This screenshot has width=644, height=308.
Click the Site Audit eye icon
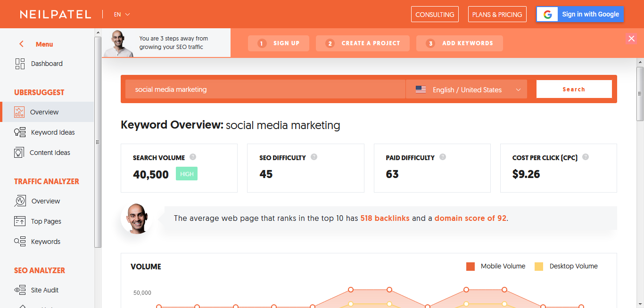[x=20, y=290]
